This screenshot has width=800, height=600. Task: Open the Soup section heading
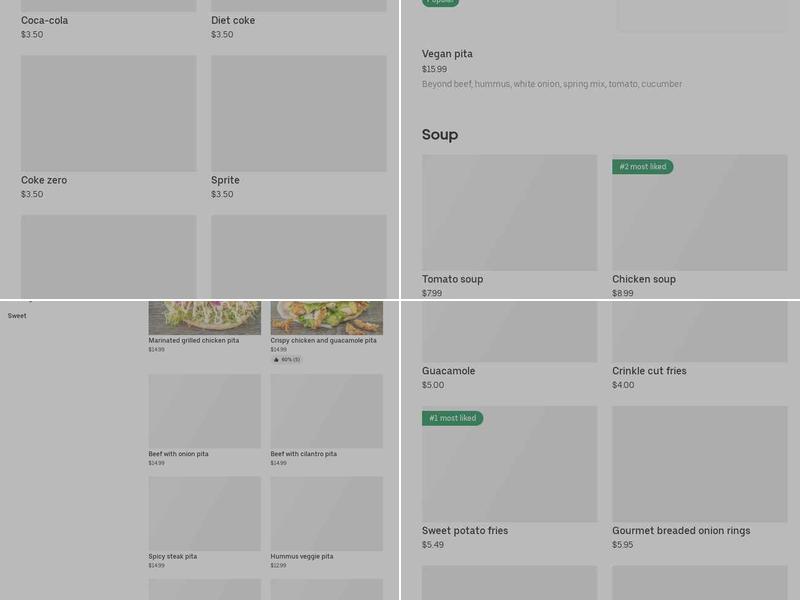pyautogui.click(x=440, y=135)
